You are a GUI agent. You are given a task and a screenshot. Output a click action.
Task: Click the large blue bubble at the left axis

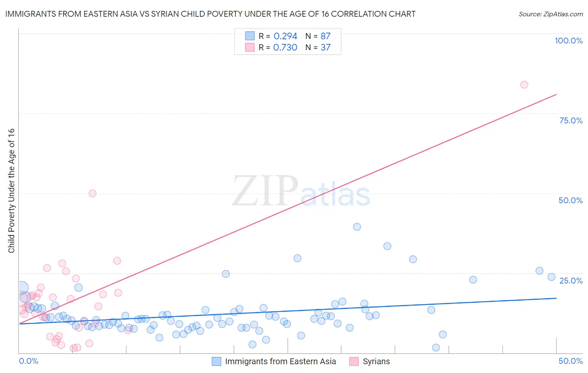click(22, 288)
